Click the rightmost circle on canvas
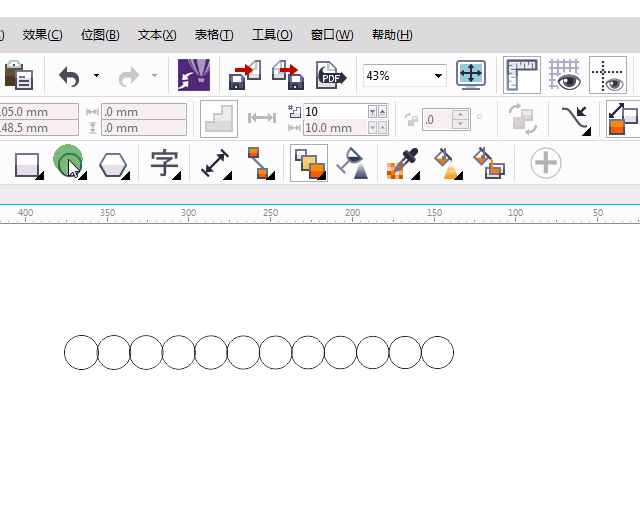 point(437,352)
